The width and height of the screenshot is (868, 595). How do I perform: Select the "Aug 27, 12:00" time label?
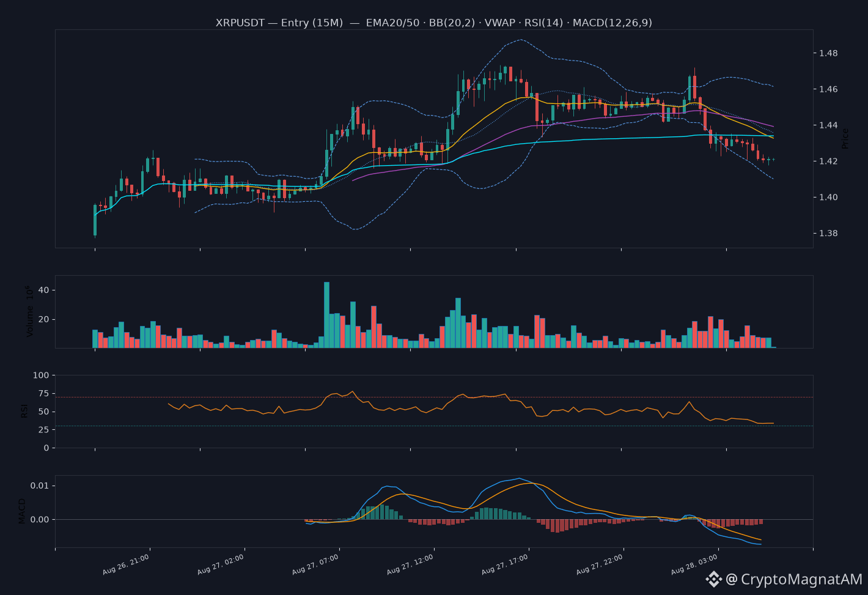coord(410,564)
